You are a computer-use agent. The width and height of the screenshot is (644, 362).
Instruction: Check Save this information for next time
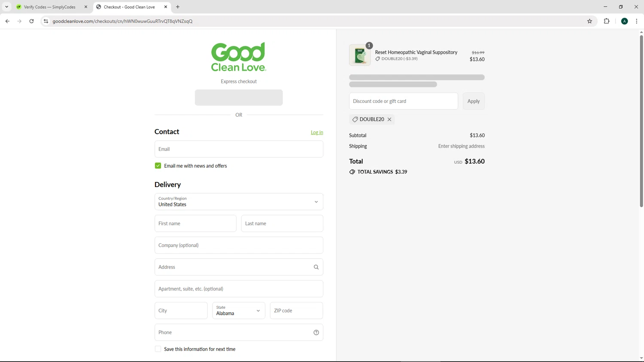click(158, 349)
